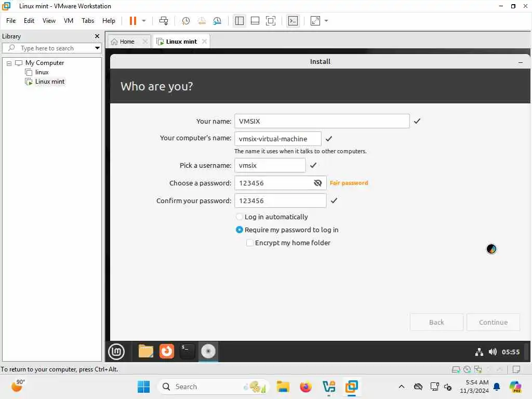
Task: Click the VMware Workstation taskbar icon
Action: pyautogui.click(x=352, y=387)
